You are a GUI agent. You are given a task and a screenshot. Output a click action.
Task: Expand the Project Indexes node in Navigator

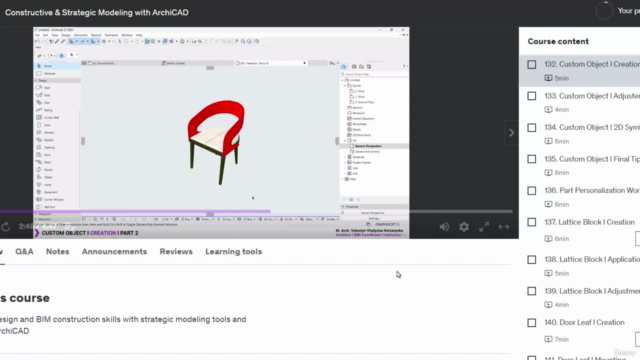tap(345, 162)
